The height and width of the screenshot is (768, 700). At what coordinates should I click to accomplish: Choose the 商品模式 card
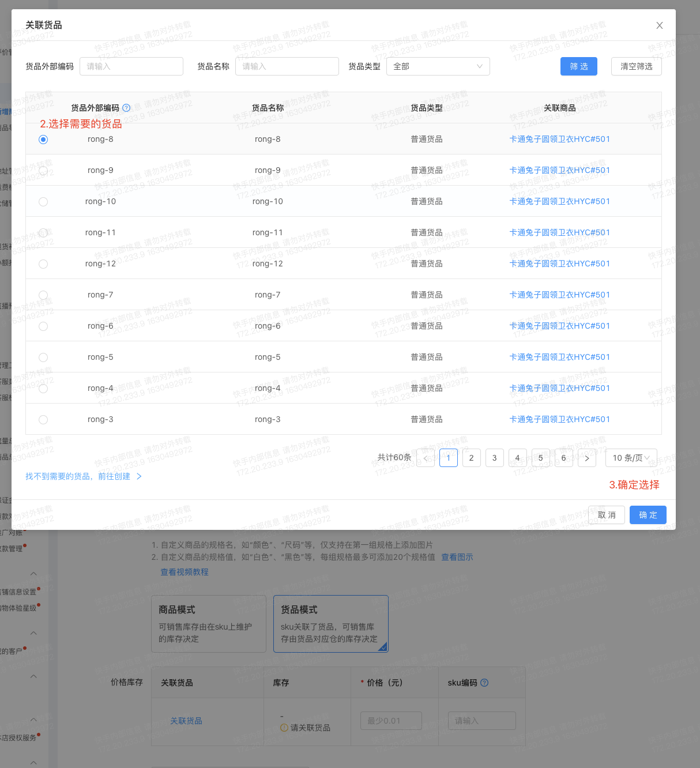209,624
